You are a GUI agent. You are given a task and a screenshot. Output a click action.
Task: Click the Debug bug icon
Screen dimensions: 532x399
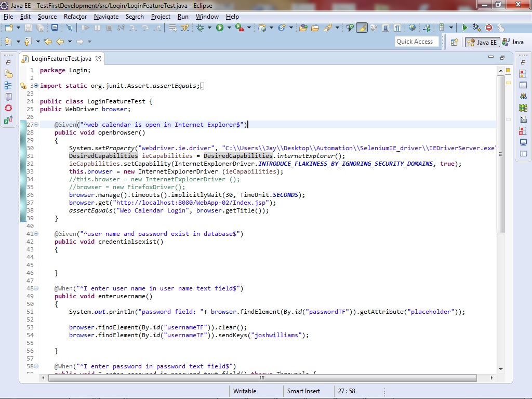pos(201,28)
